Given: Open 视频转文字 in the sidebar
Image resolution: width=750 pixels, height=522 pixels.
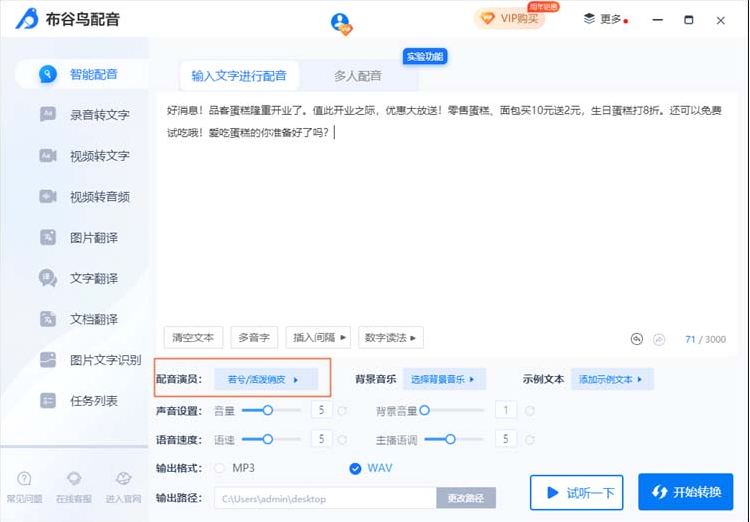Looking at the screenshot, I should 85,156.
